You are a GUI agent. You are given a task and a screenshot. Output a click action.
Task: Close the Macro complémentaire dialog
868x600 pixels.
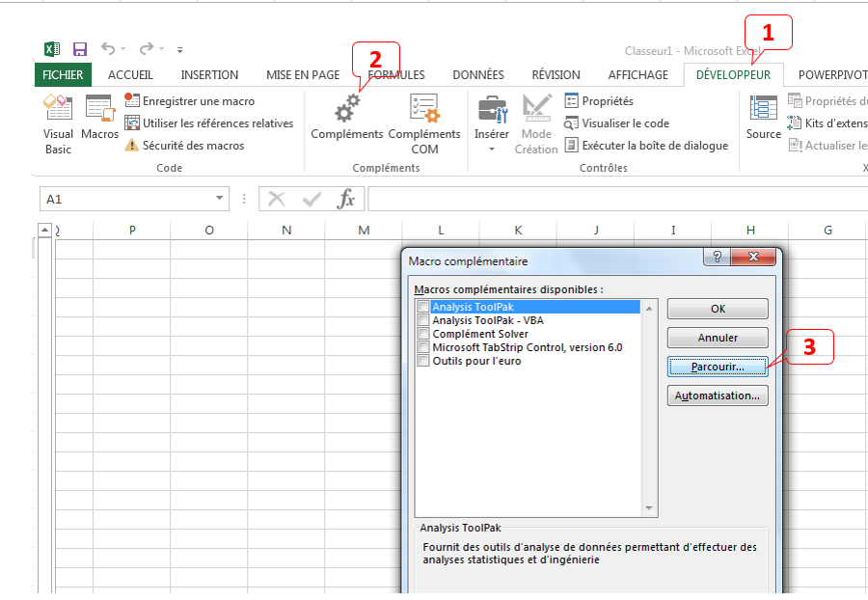(753, 257)
